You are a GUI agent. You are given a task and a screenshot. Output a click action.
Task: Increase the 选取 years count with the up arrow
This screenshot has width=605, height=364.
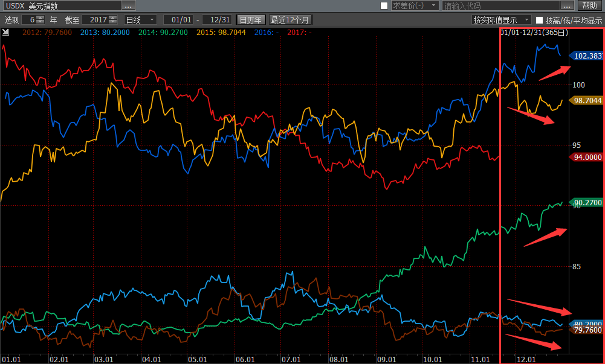point(40,18)
